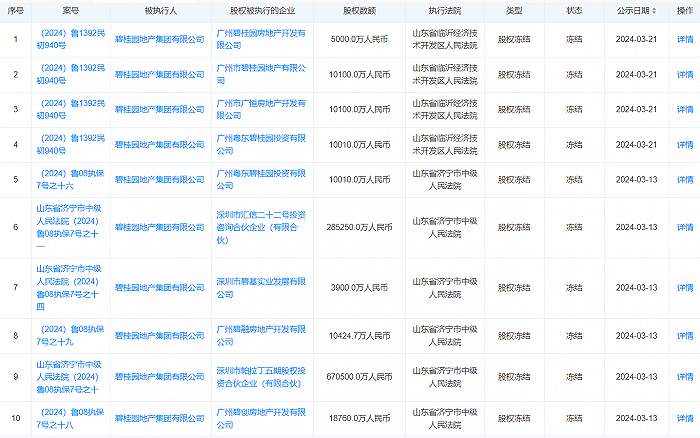Select row 10 court 山东省济宁市中级人民法院

pyautogui.click(x=445, y=418)
